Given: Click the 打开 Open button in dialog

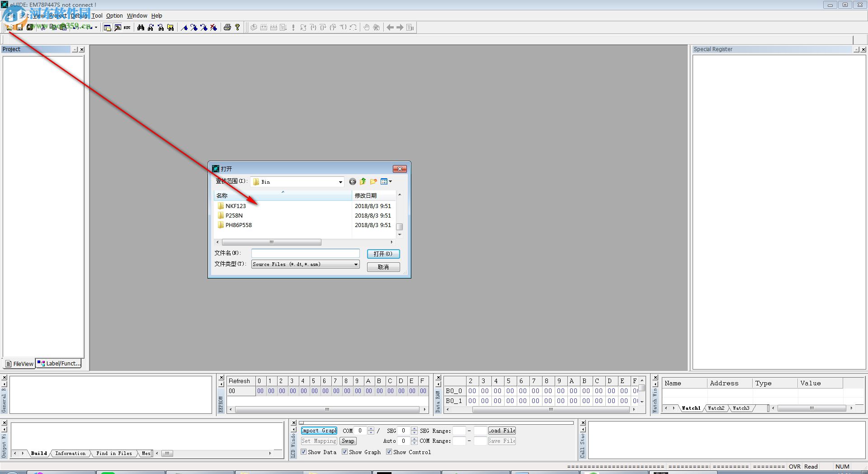Looking at the screenshot, I should pyautogui.click(x=383, y=254).
